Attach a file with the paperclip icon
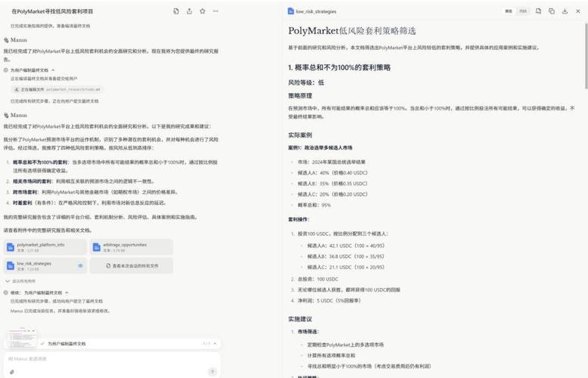The height and width of the screenshot is (378, 588). tap(12, 372)
